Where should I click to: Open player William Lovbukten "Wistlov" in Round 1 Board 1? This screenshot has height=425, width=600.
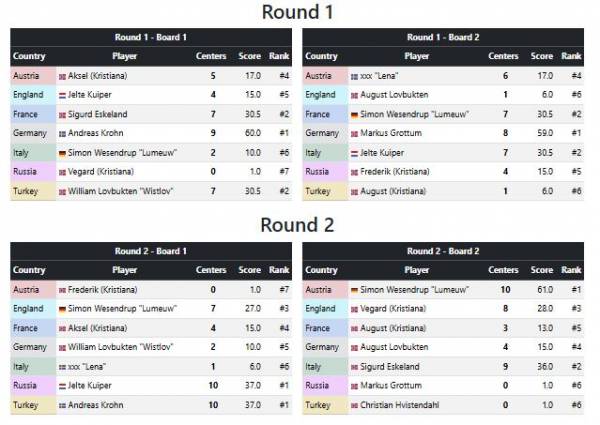[121, 191]
